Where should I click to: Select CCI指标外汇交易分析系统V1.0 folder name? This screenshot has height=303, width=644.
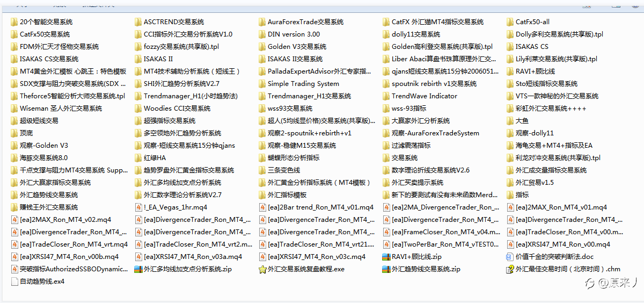coord(188,34)
